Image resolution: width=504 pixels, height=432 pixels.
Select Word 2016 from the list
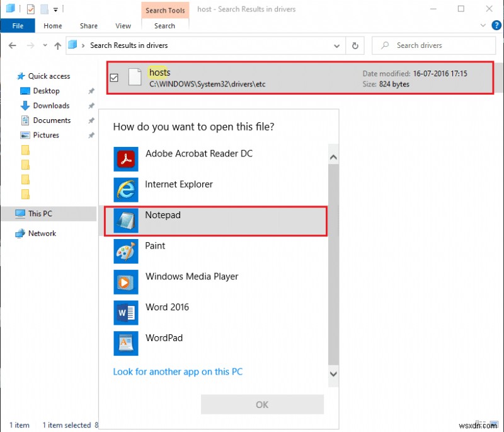pos(167,307)
